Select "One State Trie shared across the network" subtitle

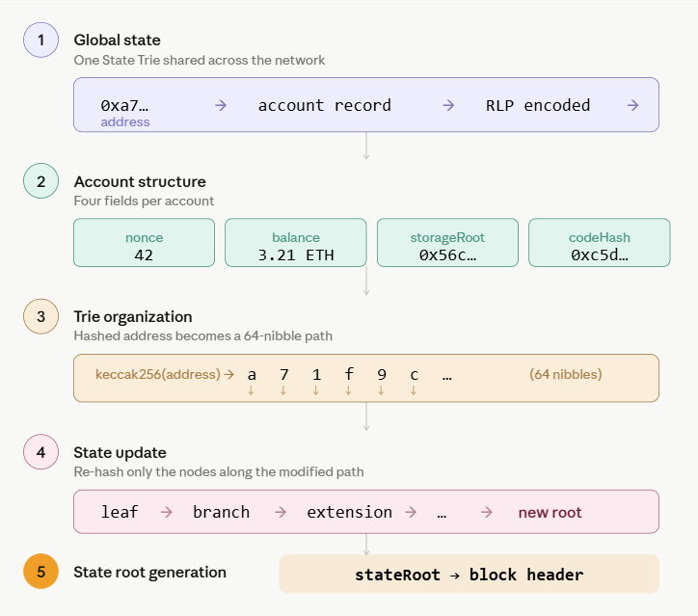coord(200,60)
